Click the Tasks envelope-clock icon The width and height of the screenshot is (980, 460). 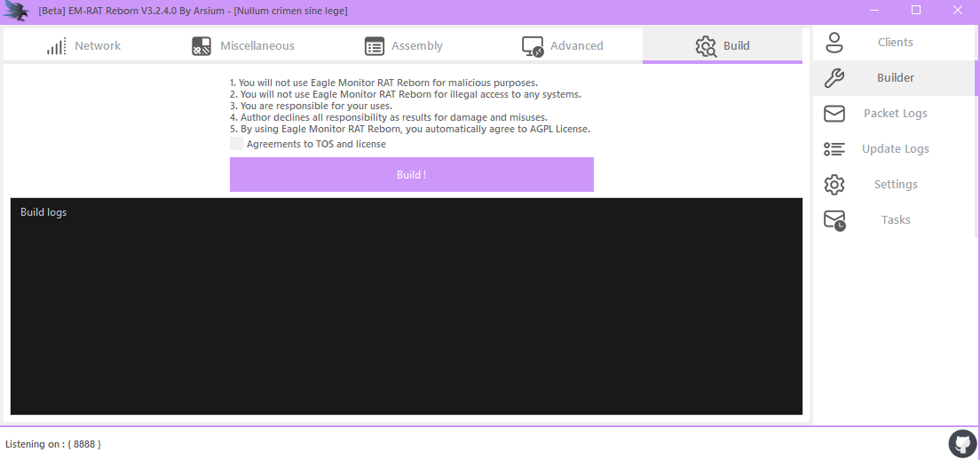834,220
